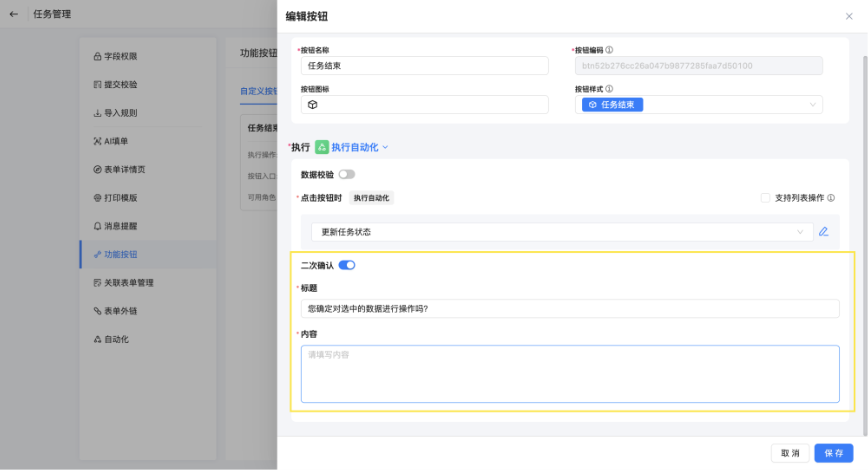Screen dimensions: 868x470
Task: Enable the 数据校验 switch
Action: pos(347,174)
